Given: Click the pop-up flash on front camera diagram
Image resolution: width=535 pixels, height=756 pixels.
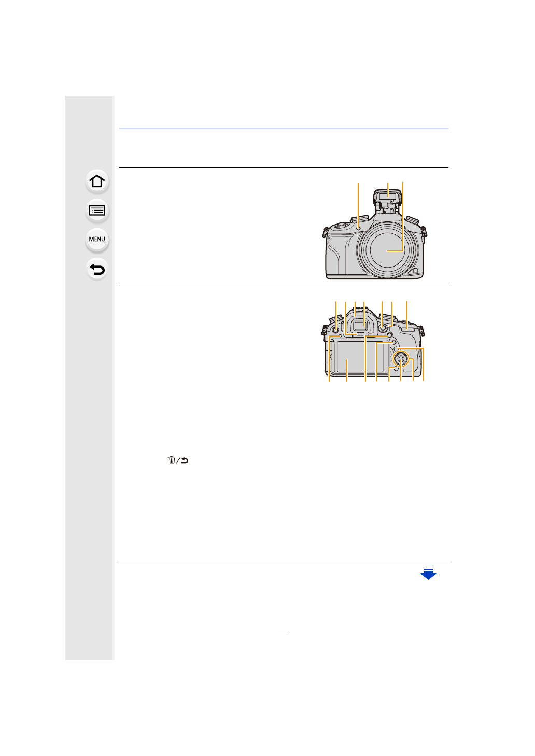Looking at the screenshot, I should 387,195.
